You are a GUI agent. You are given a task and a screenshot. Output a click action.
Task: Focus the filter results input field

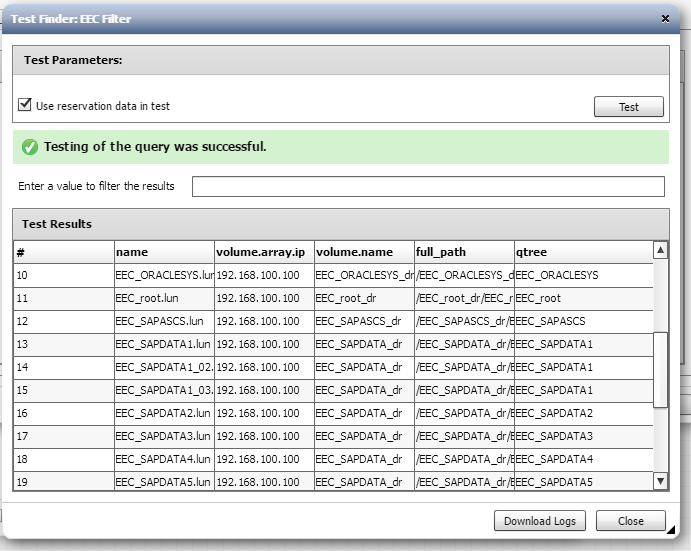tap(428, 186)
